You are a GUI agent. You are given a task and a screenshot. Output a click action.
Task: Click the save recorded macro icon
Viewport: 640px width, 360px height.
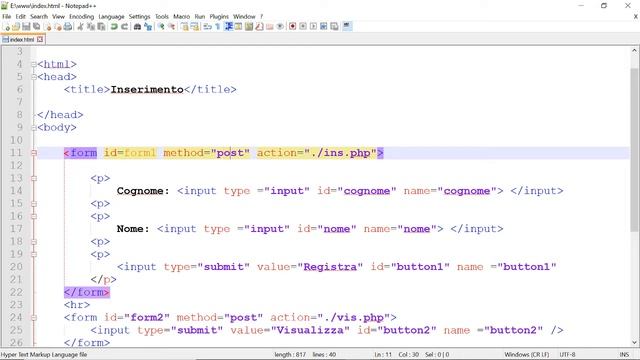point(334,27)
